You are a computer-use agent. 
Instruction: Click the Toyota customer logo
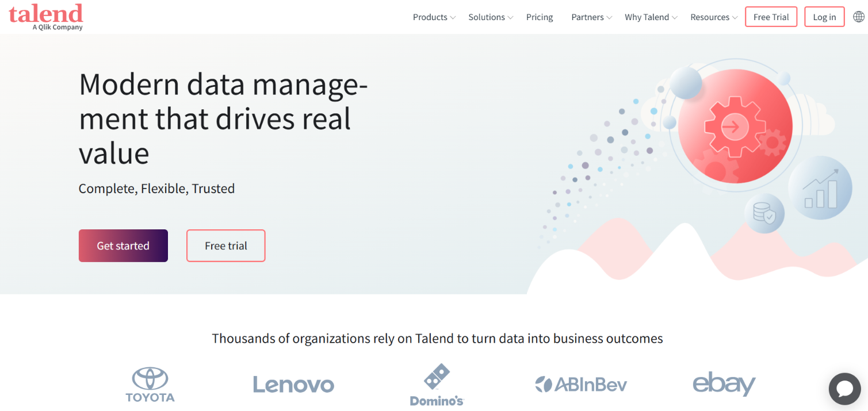click(150, 385)
